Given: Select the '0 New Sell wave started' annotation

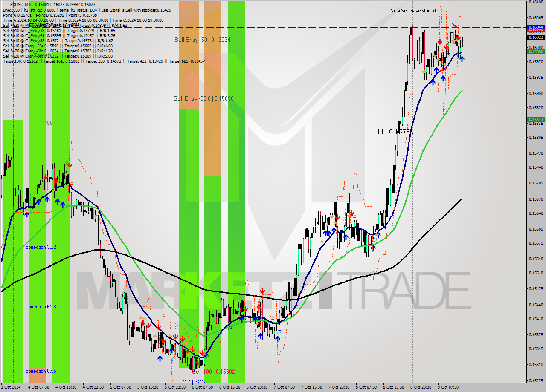Looking at the screenshot, I should point(411,11).
